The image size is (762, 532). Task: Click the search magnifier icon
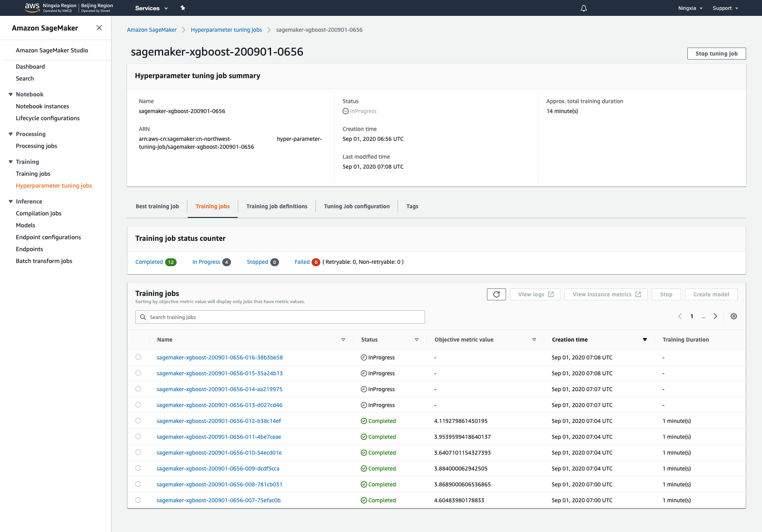143,317
